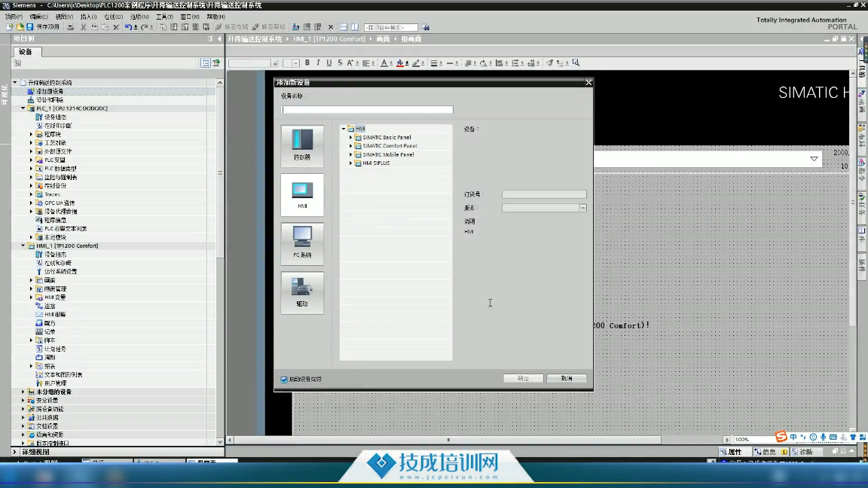Expand SIMATIC Basic Panel folder

coord(350,137)
